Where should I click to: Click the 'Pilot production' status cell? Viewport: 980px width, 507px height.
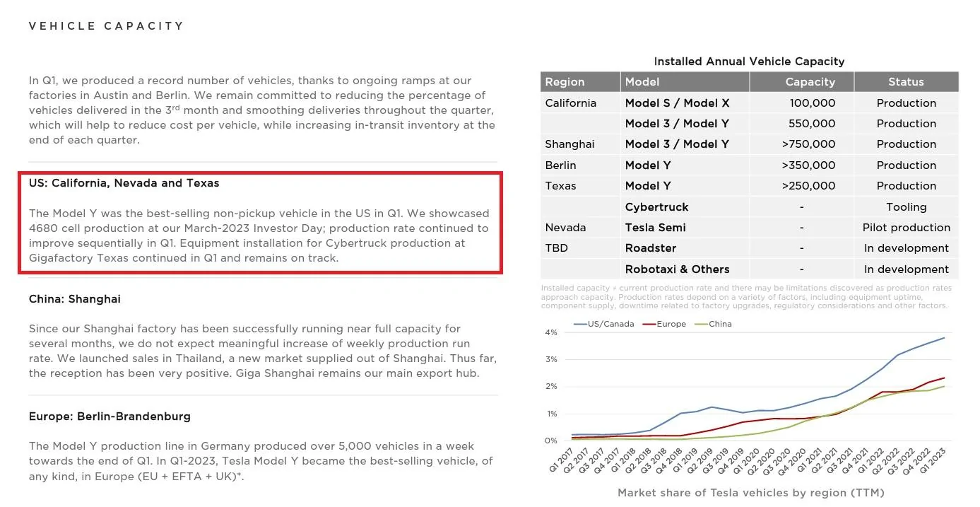906,228
